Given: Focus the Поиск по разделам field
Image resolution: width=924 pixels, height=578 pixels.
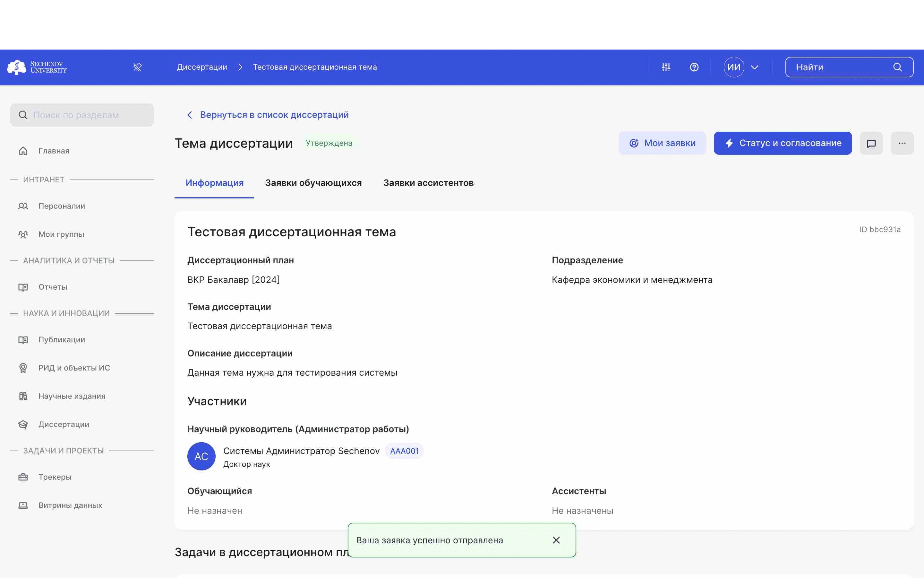Looking at the screenshot, I should tap(82, 115).
